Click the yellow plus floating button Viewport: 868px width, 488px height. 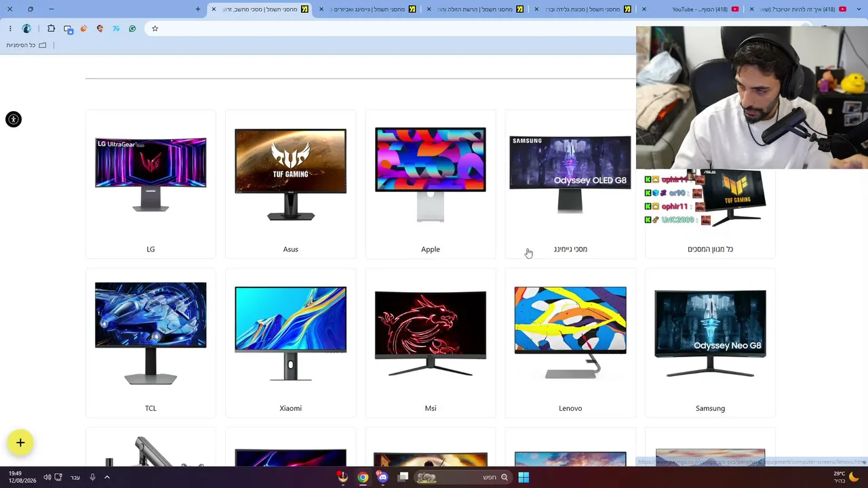(20, 443)
